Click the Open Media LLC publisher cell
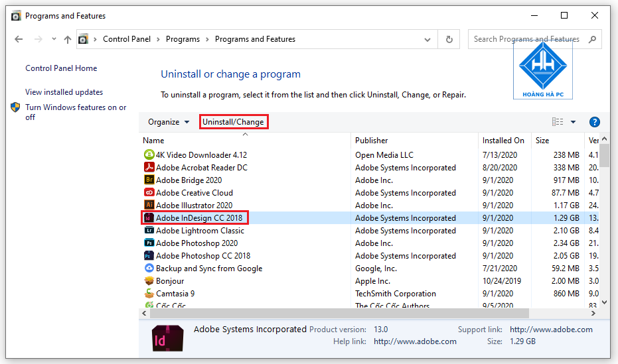The height and width of the screenshot is (364, 618). (x=384, y=155)
